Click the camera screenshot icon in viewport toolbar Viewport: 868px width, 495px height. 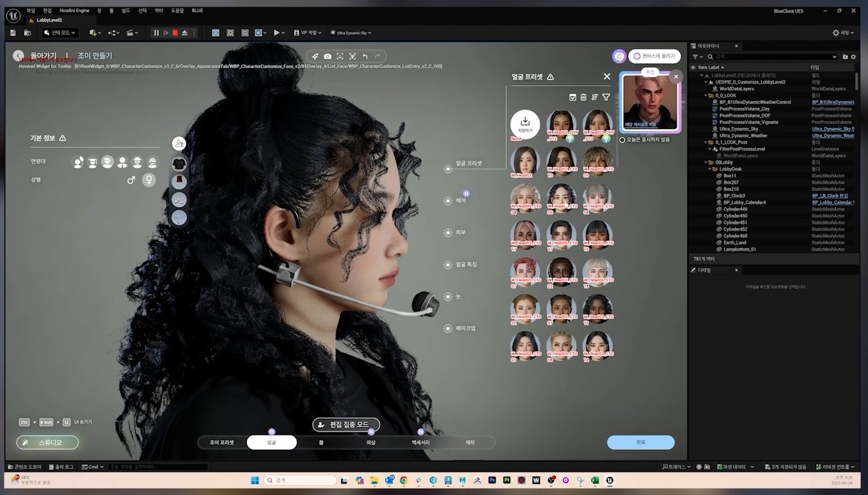click(x=328, y=57)
